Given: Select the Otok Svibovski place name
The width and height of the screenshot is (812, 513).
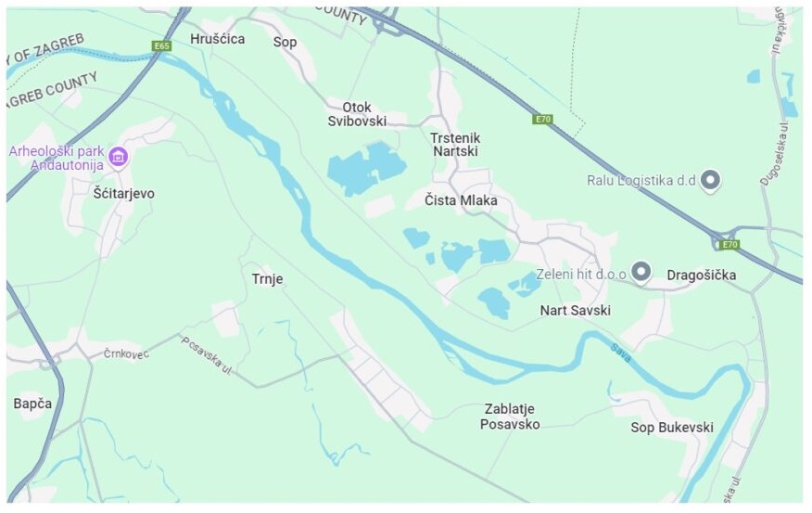Looking at the screenshot, I should point(357,114).
